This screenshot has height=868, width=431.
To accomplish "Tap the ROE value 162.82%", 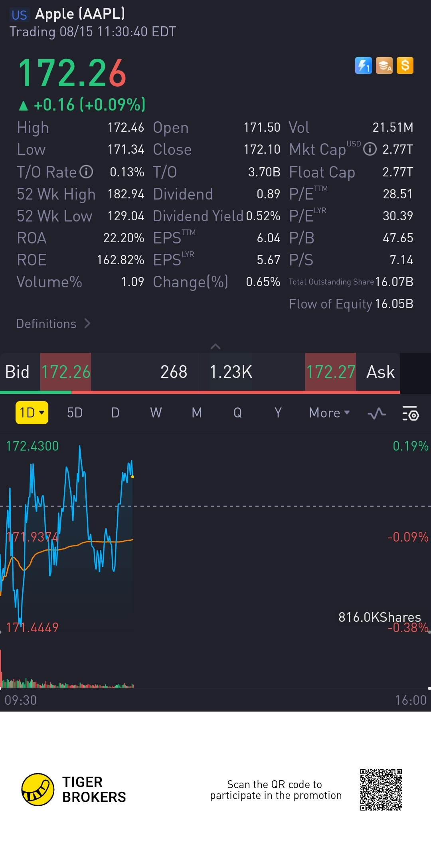I will (121, 260).
